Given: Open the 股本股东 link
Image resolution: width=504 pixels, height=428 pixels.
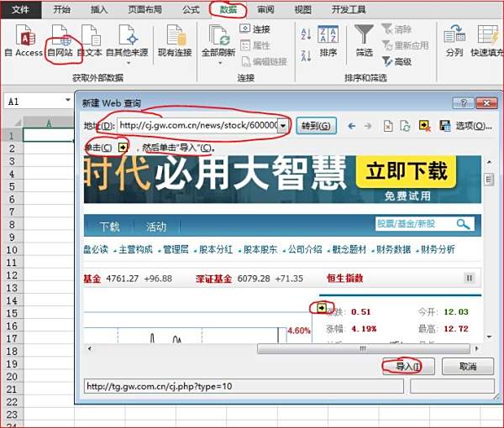Looking at the screenshot, I should click(x=260, y=249).
